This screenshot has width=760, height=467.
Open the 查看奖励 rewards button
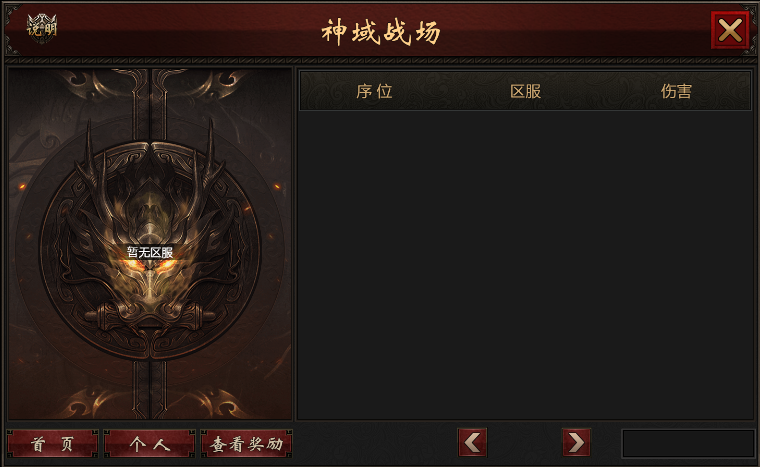point(247,443)
